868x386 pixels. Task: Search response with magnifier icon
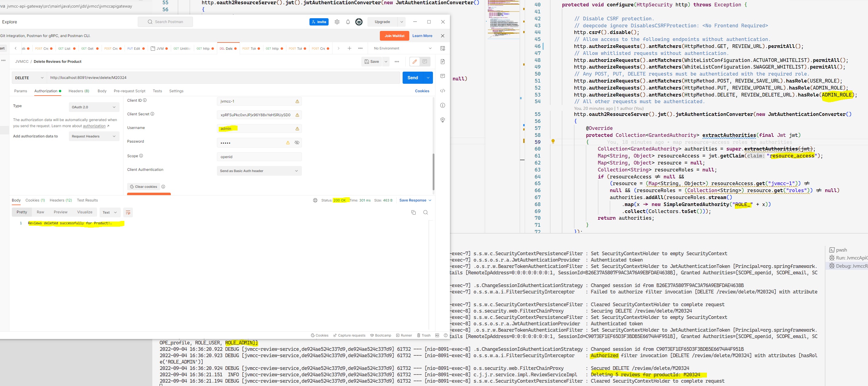426,212
